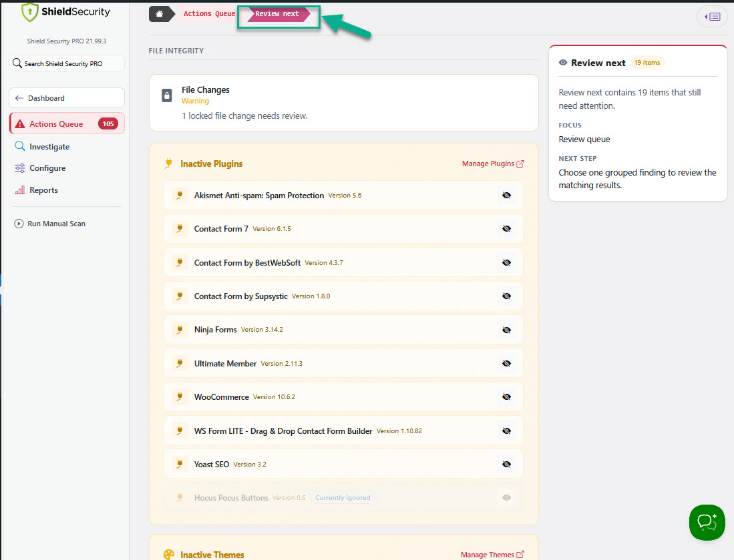Viewport: 734px width, 560px height.
Task: Open Actions Queue in sidebar
Action: [x=67, y=123]
